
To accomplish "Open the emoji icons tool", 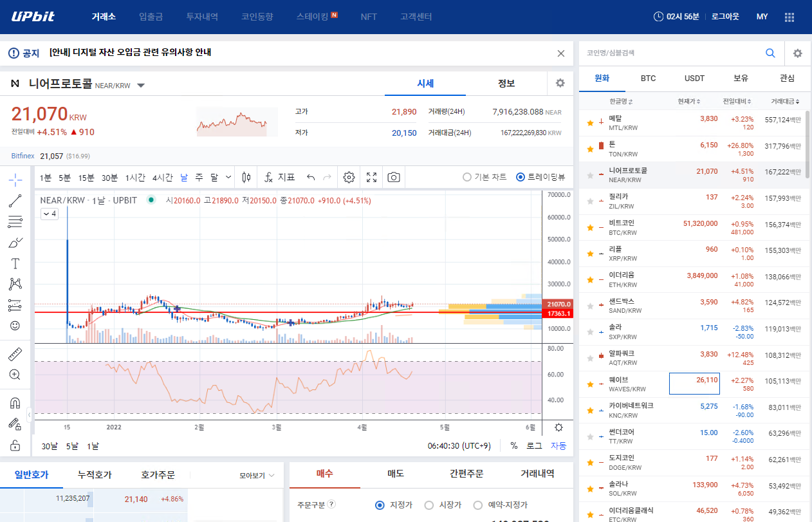I will [x=15, y=326].
